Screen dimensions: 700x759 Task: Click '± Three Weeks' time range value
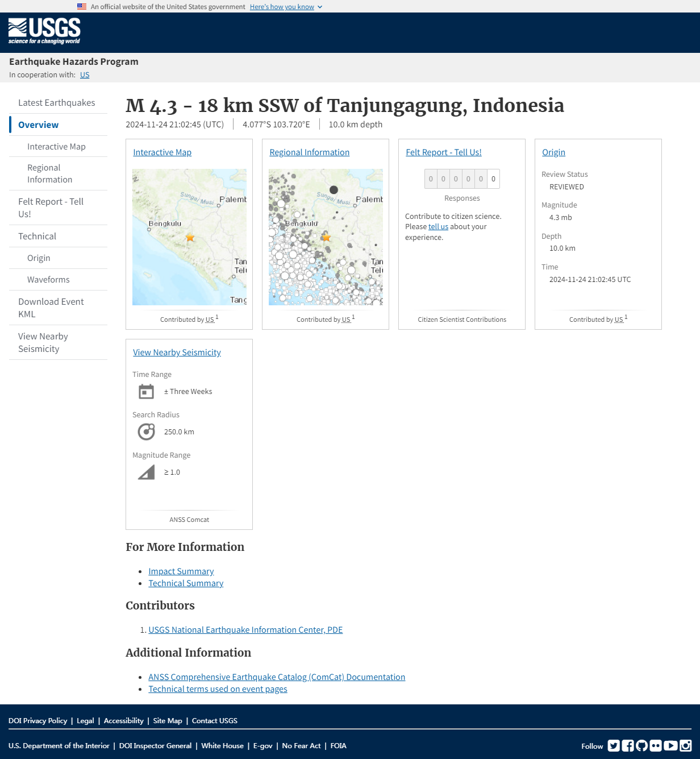click(x=188, y=392)
